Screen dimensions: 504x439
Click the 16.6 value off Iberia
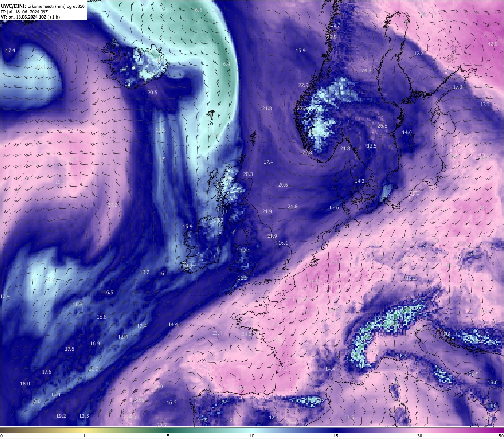(x=171, y=403)
